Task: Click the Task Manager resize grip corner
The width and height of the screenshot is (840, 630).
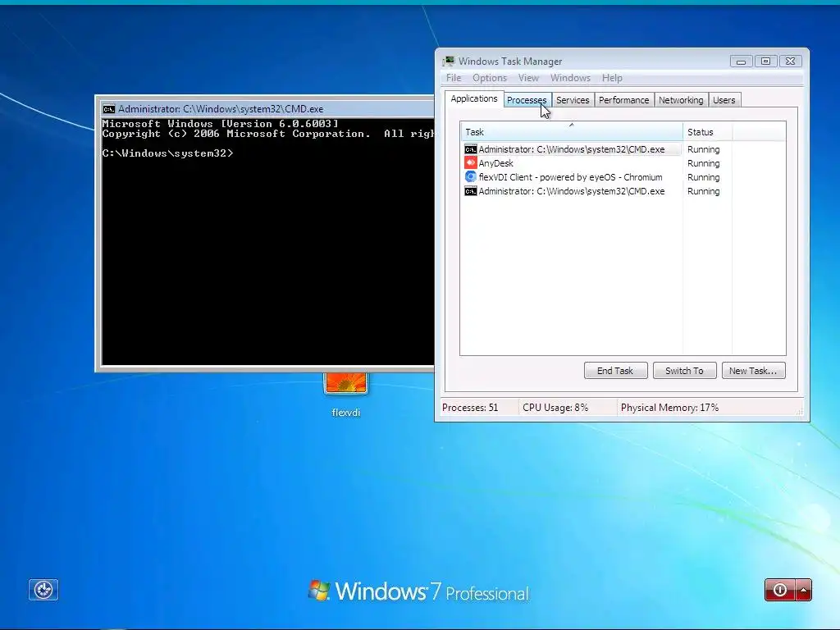Action: (800, 412)
